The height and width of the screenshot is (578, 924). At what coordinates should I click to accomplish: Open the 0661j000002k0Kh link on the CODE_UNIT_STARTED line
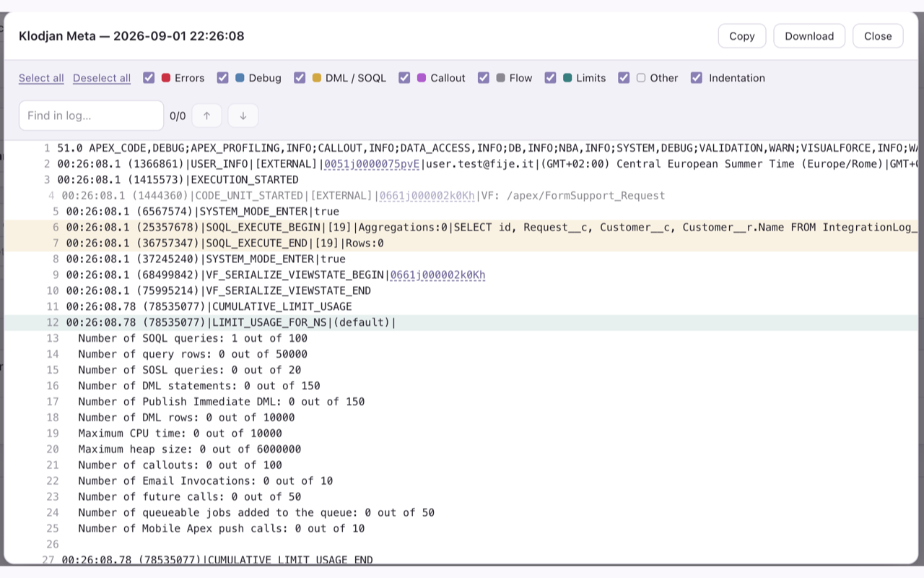click(x=427, y=196)
